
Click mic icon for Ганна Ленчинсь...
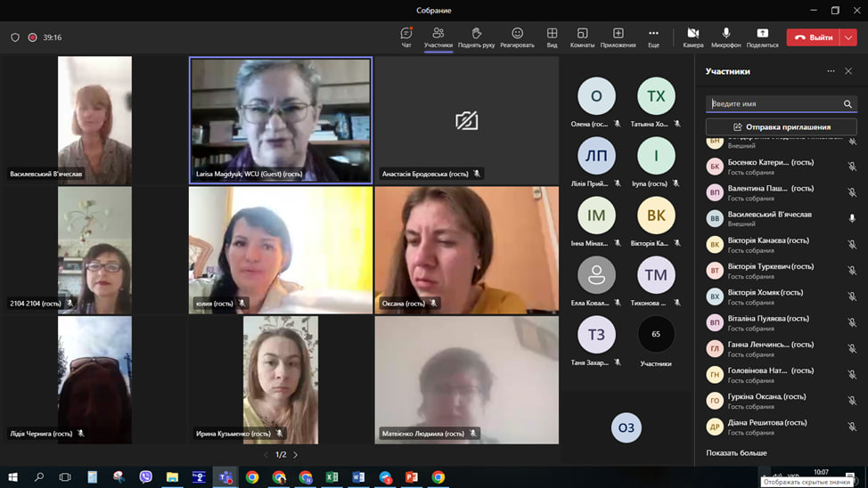click(x=852, y=348)
